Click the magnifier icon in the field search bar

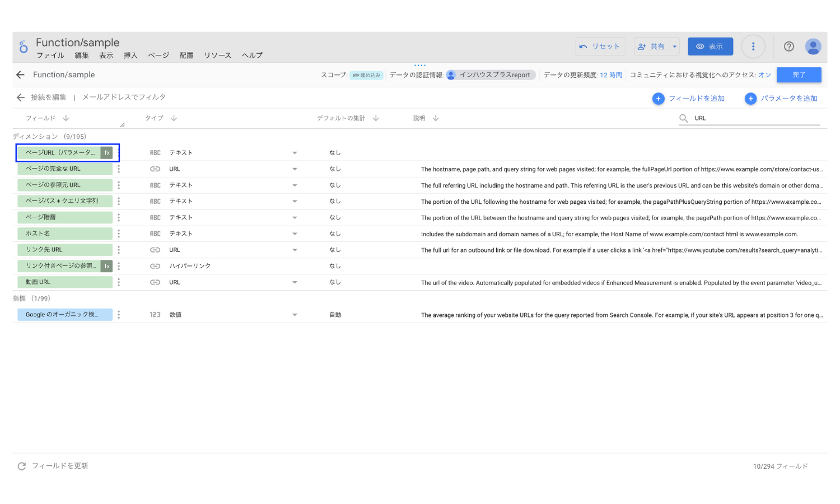684,118
